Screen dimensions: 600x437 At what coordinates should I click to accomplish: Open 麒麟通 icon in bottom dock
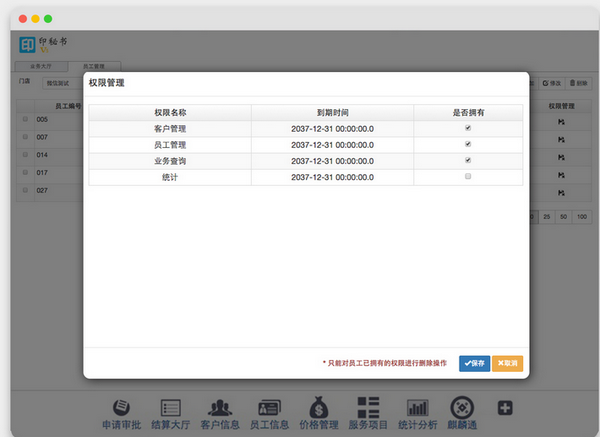point(462,408)
